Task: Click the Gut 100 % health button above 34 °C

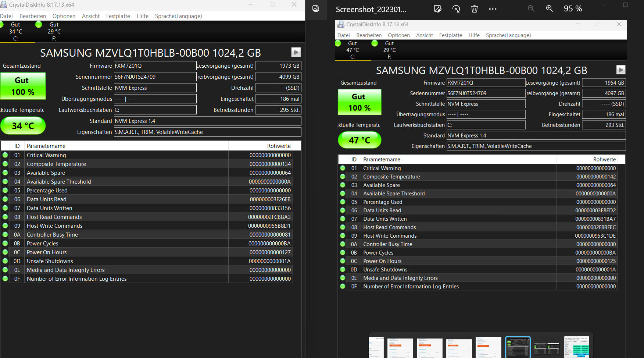Action: coord(23,86)
